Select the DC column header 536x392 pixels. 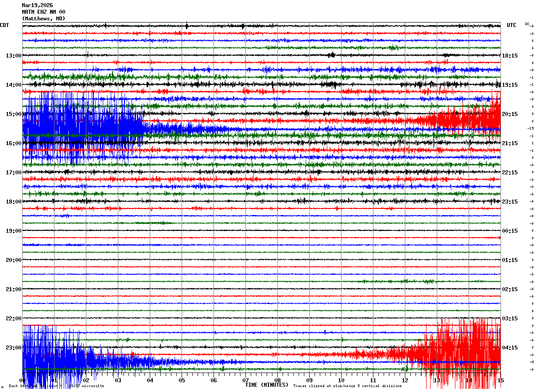pyautogui.click(x=527, y=24)
